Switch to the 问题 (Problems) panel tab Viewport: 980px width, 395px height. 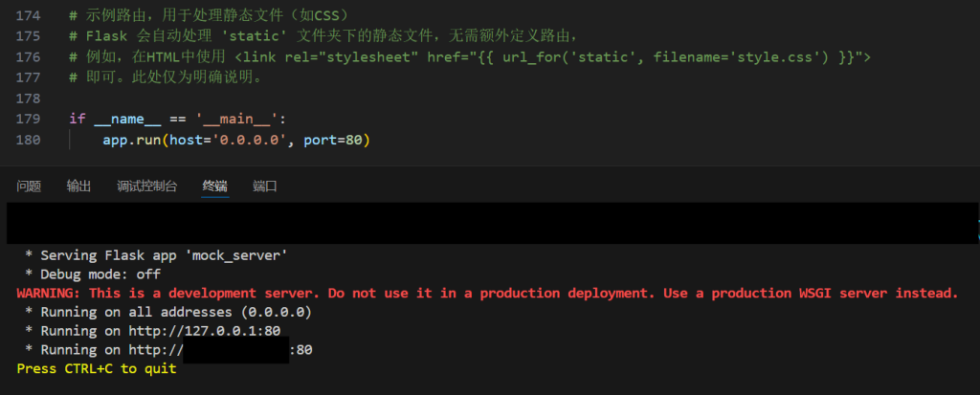pyautogui.click(x=29, y=187)
